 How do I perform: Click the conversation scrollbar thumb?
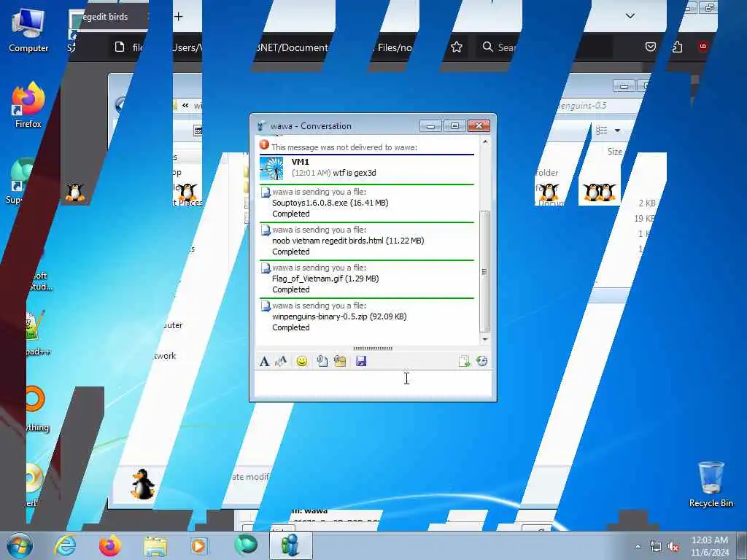point(485,271)
